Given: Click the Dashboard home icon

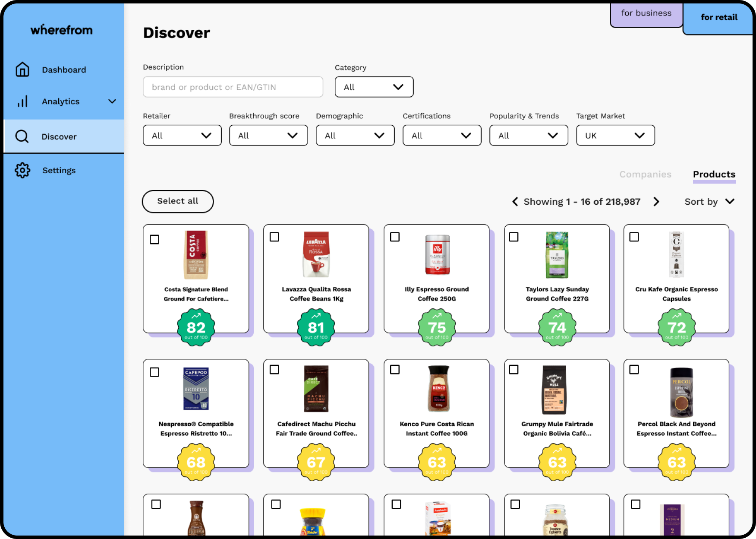Looking at the screenshot, I should [x=22, y=70].
